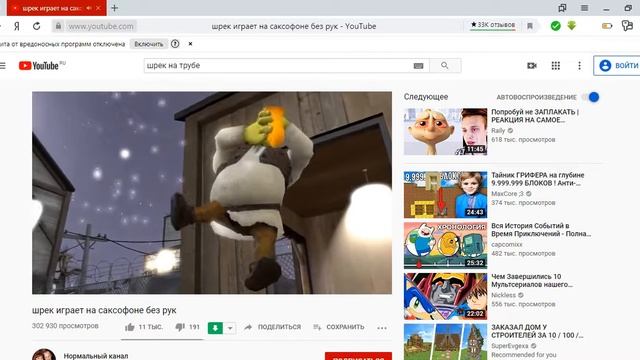The image size is (640, 360).
Task: Click the Yandex Я home icon
Action: [x=17, y=26]
